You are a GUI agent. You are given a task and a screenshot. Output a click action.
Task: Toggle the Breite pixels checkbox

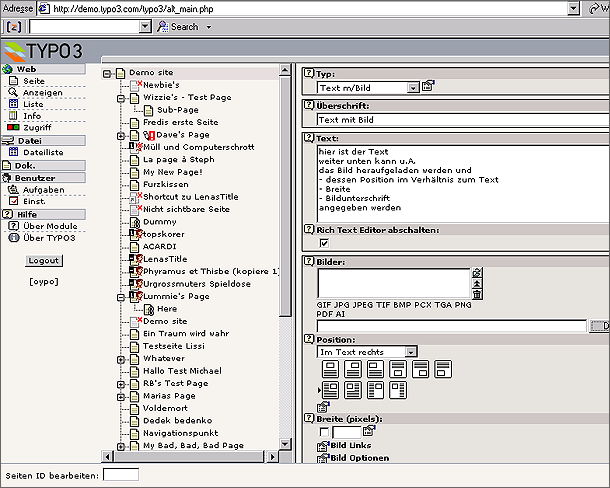coord(324,432)
